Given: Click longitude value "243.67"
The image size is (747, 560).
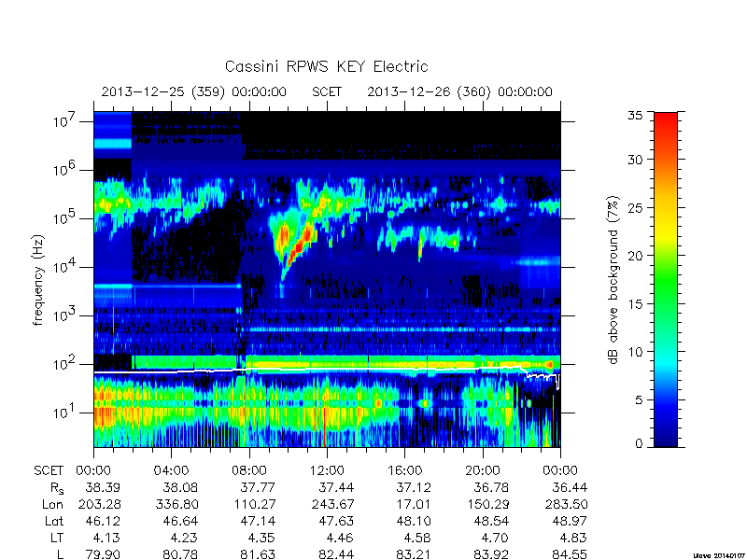Looking at the screenshot, I should pyautogui.click(x=332, y=504).
